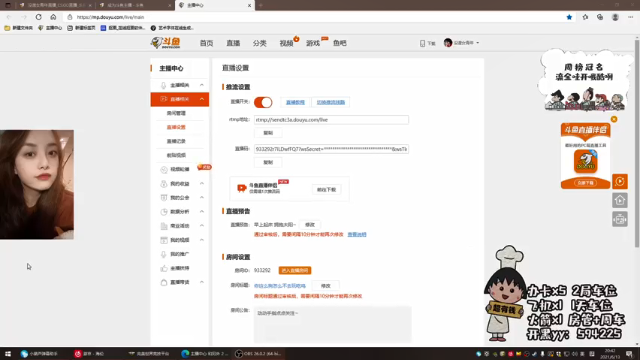Click the thumbs-up icon in the sidebar
Screen dimensions: 640x360
(164, 268)
